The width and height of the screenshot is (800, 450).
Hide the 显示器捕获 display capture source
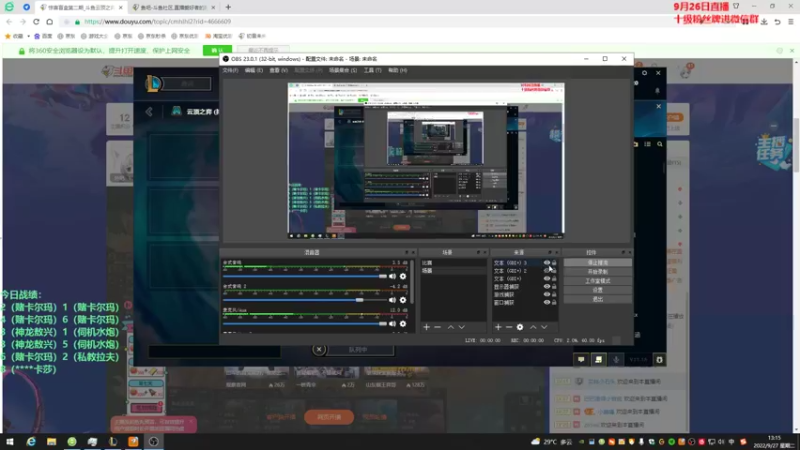point(546,287)
